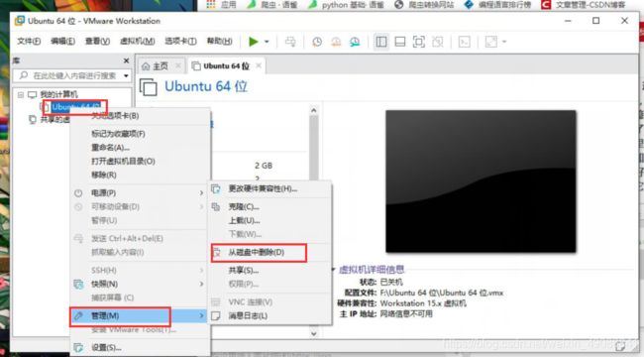Choose 标记为收藏项(F) from context menu

point(140,134)
